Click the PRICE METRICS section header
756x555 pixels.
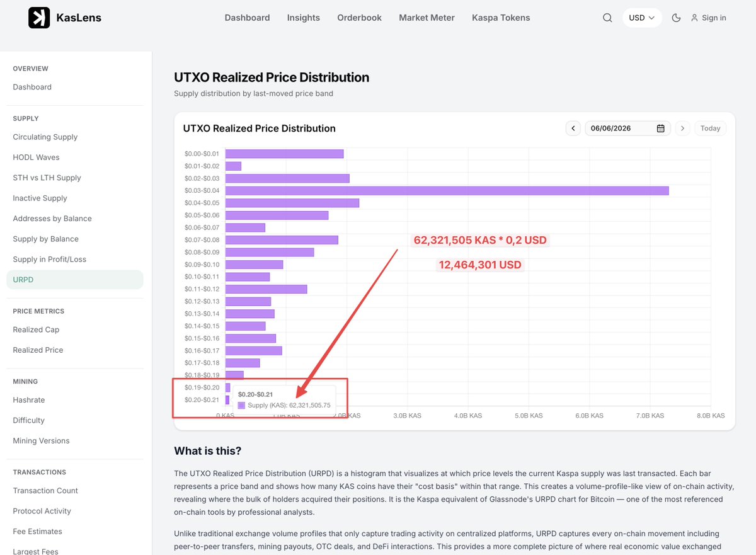[x=38, y=311]
